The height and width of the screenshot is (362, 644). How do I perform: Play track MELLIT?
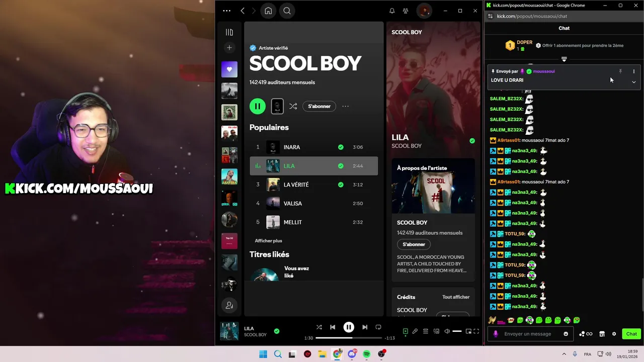[x=313, y=222]
